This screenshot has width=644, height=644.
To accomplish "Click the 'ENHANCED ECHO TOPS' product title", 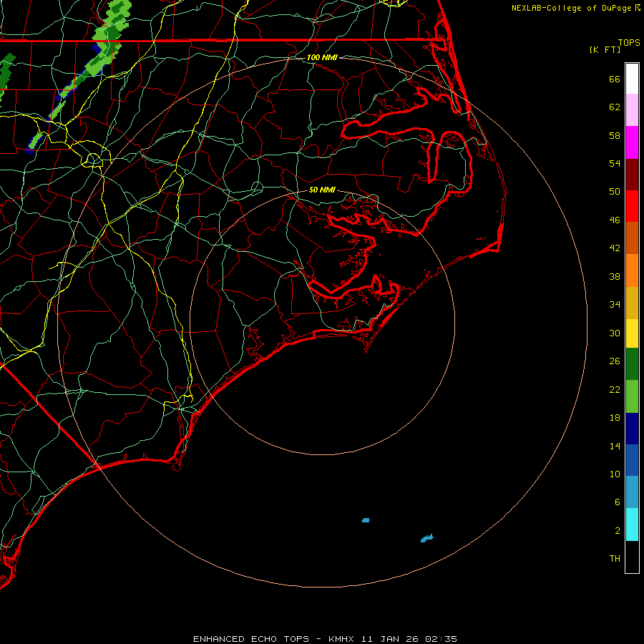I will pos(251,639).
